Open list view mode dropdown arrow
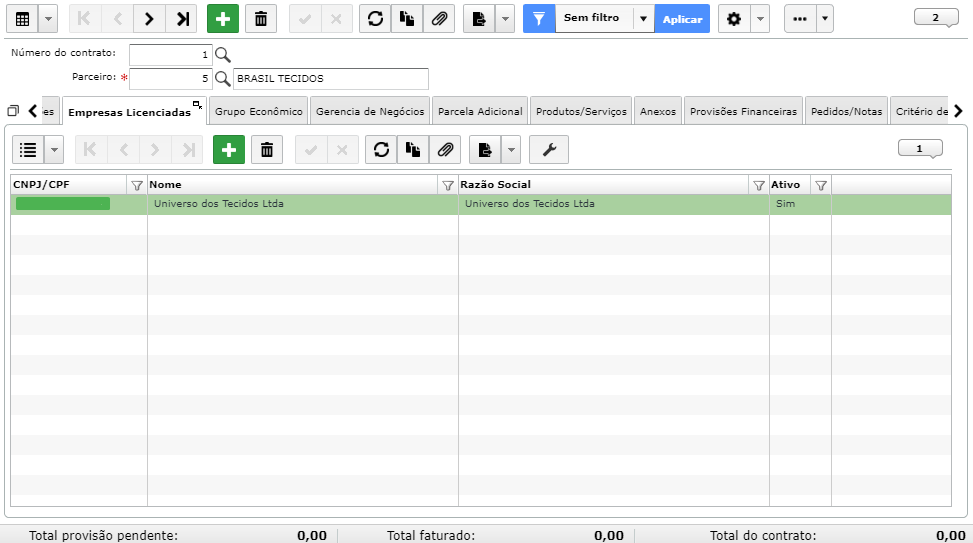 point(54,150)
